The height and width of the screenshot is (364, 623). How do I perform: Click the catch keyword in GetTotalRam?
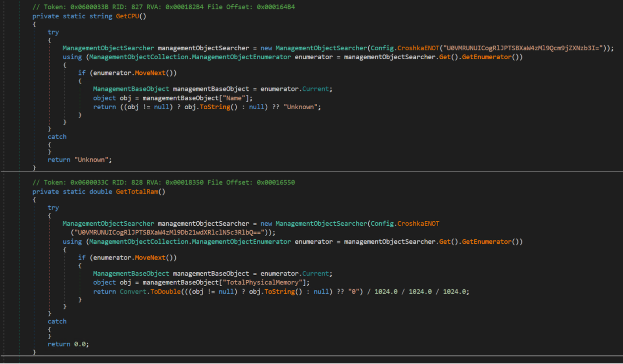(x=57, y=322)
